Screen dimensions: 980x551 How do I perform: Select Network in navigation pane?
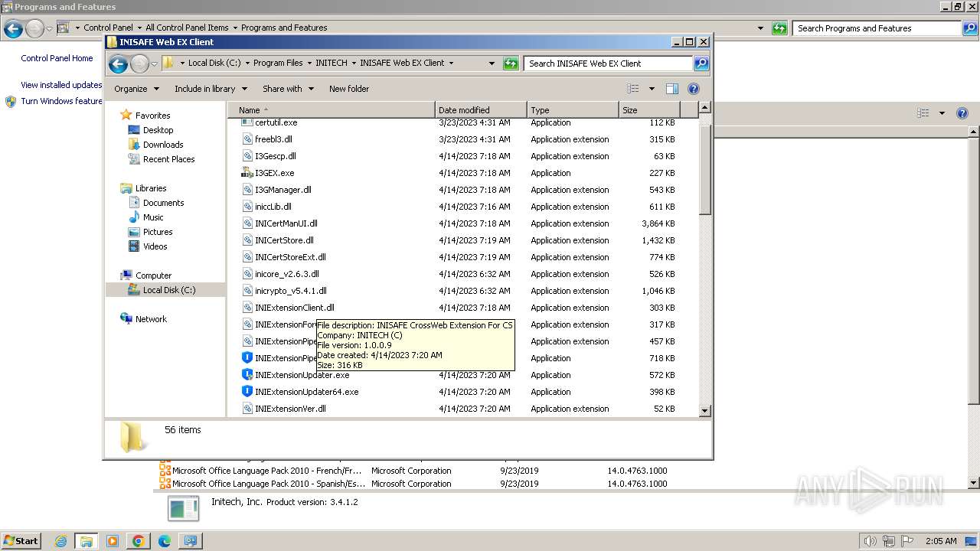[151, 319]
